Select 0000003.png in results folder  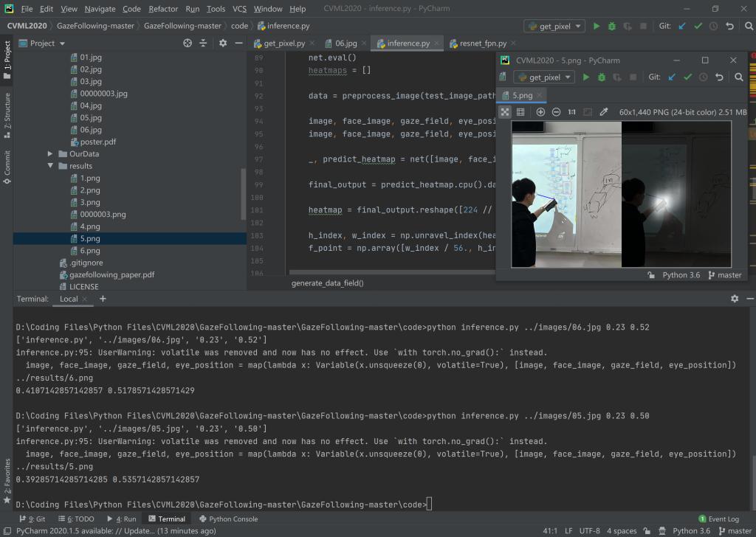pos(103,215)
